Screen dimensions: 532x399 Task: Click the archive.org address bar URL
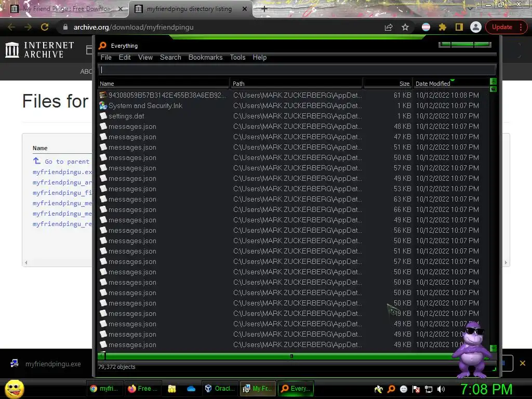[134, 27]
